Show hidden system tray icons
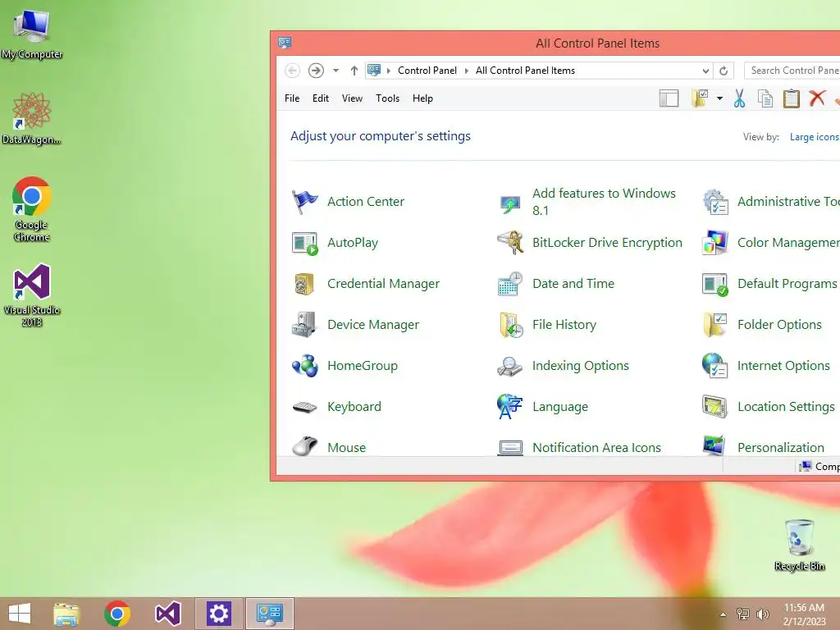 [723, 614]
